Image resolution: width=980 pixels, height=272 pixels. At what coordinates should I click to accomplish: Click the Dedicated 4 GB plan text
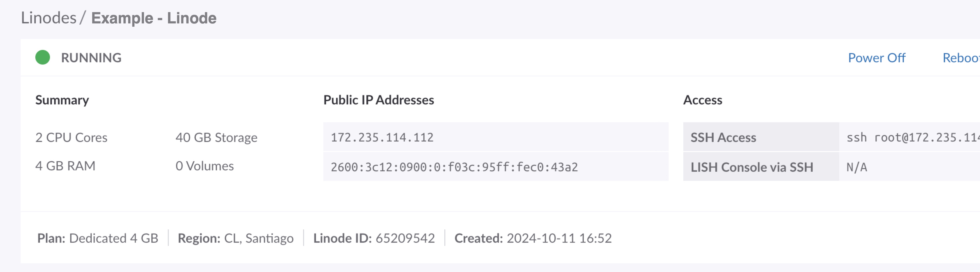point(113,238)
